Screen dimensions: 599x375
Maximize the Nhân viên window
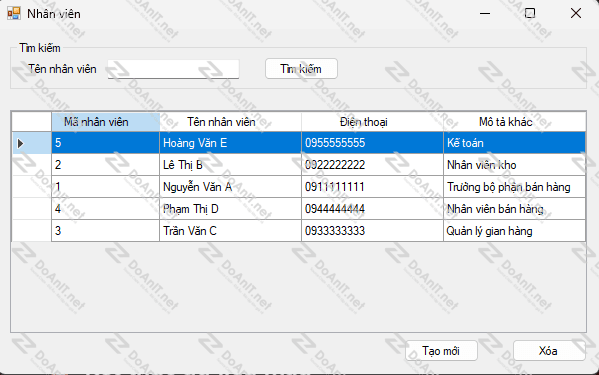tap(530, 13)
